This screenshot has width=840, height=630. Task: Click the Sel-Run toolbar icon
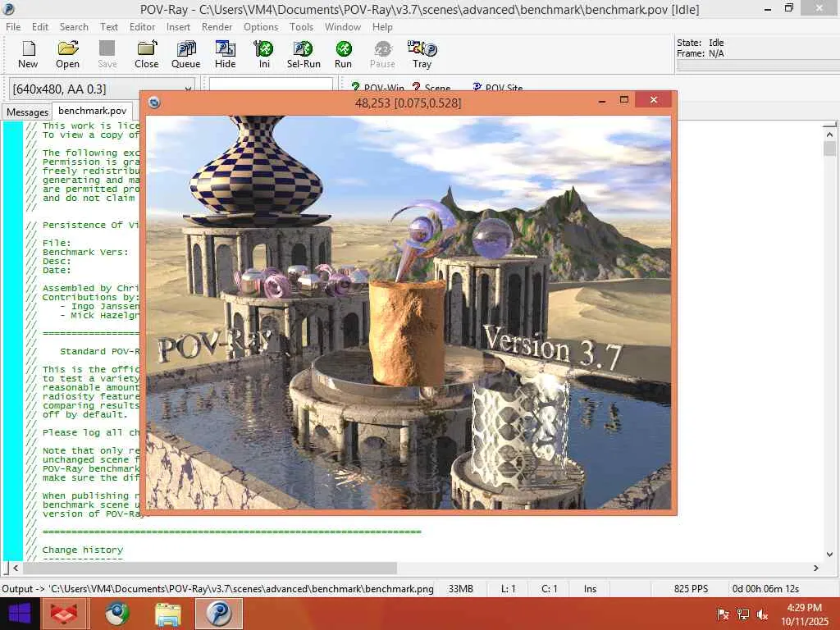click(304, 54)
